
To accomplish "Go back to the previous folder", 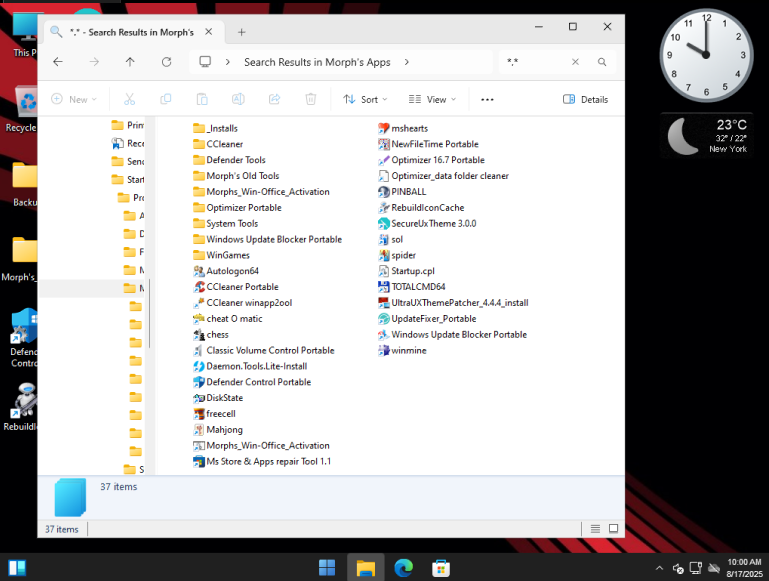I will click(x=58, y=62).
